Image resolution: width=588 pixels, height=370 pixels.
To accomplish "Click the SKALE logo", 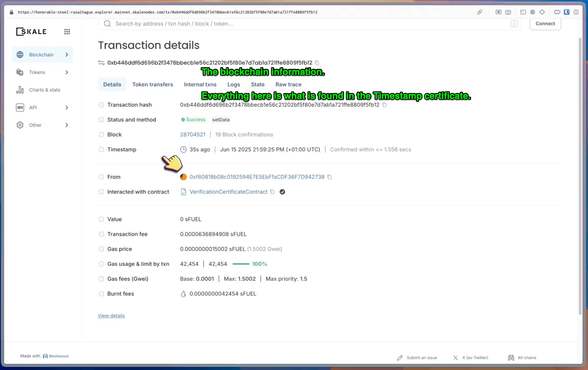I will 31,32.
